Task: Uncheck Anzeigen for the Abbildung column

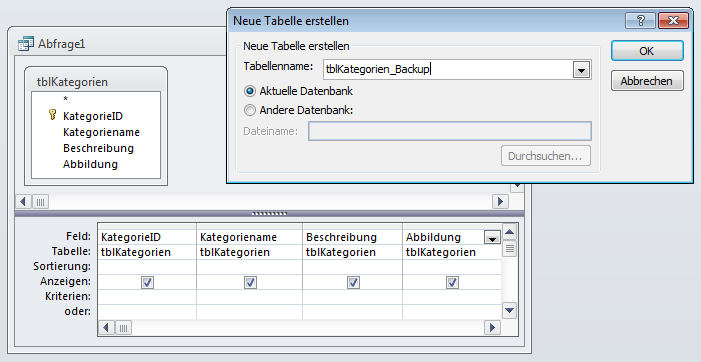Action: 452,282
